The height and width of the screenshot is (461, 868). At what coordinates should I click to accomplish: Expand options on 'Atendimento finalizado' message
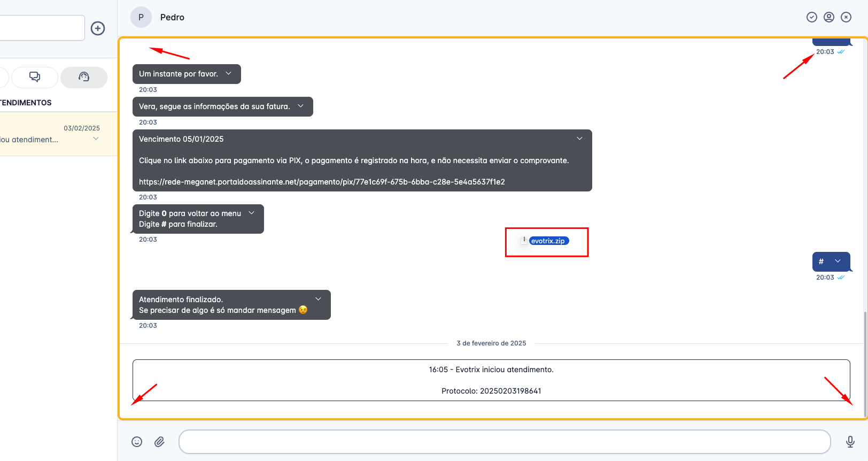319,299
